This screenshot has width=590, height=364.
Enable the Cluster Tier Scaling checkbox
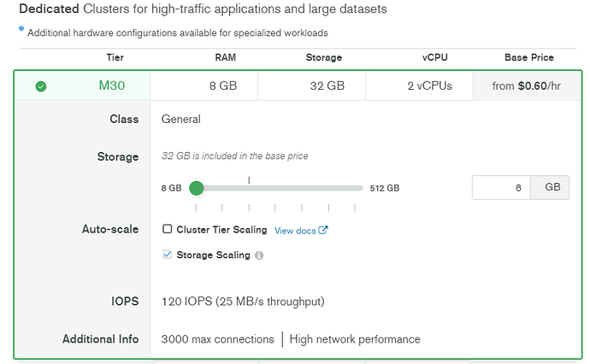coord(168,230)
